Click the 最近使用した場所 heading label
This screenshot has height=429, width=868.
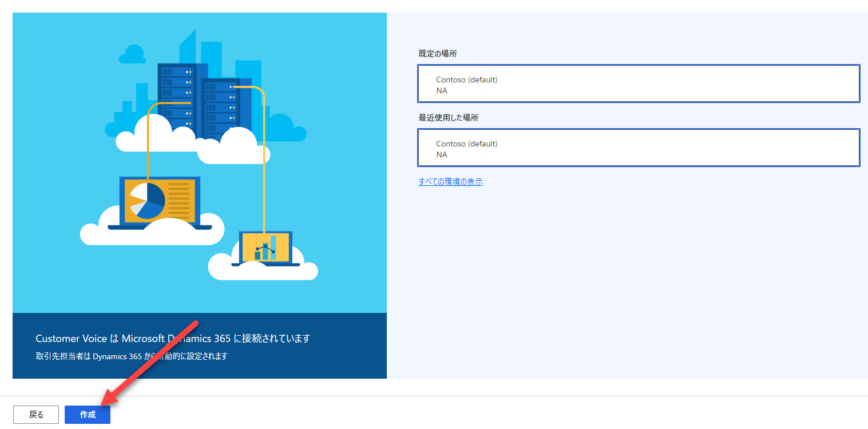pos(448,117)
